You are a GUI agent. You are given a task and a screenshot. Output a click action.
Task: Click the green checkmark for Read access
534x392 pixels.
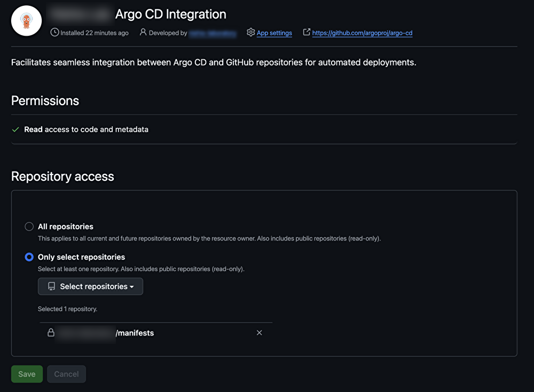(15, 130)
